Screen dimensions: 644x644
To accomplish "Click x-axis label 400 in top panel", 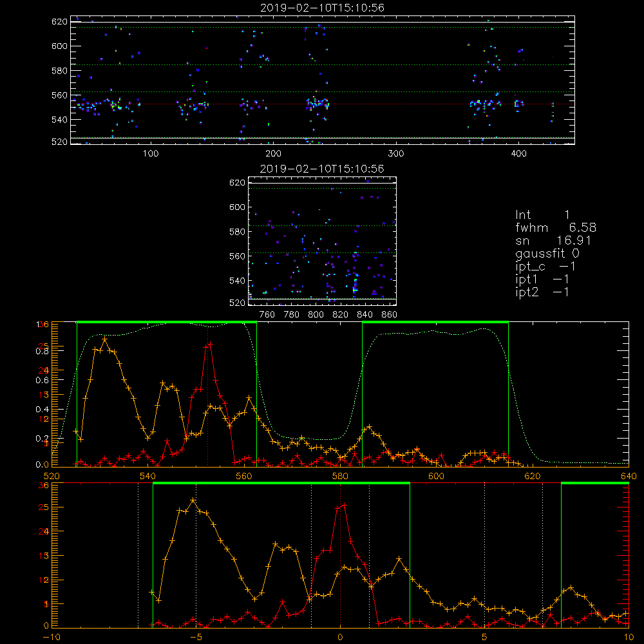I will click(x=518, y=154).
